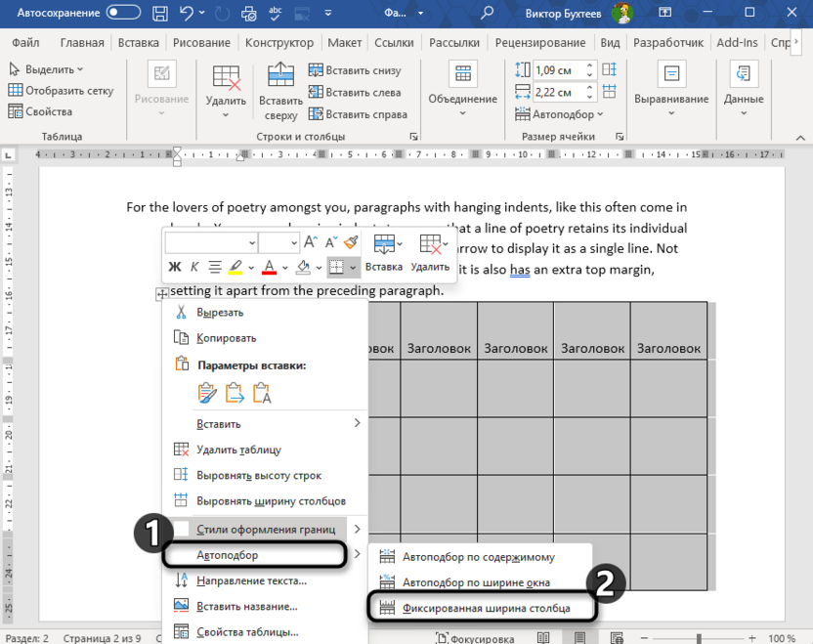Open the font name combo box

[211, 242]
